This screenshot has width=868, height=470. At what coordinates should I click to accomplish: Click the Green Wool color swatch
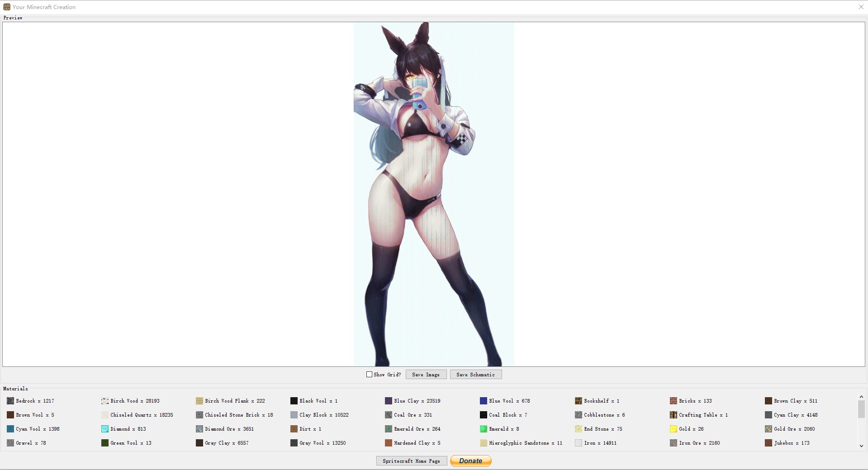(x=105, y=443)
